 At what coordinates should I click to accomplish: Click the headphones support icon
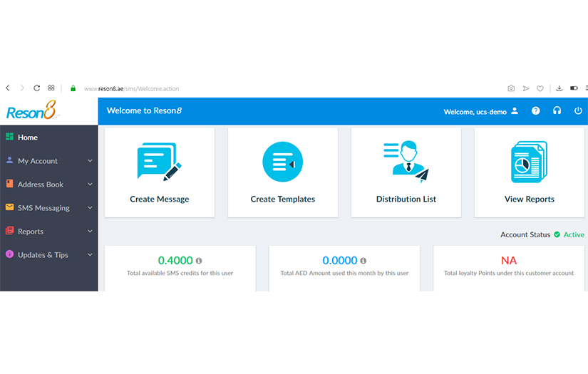click(557, 110)
